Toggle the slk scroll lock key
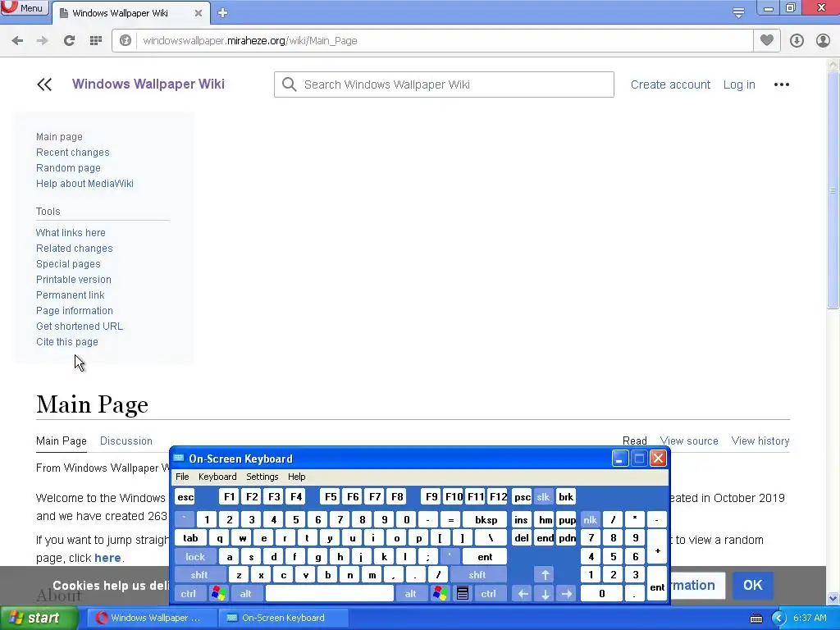The width and height of the screenshot is (840, 630). point(543,496)
